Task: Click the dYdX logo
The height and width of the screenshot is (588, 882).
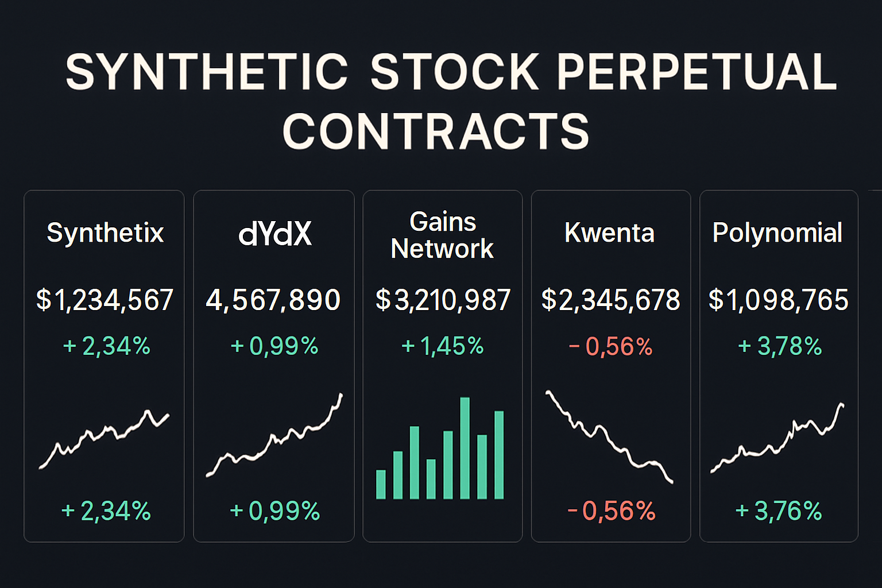Action: coord(275,234)
